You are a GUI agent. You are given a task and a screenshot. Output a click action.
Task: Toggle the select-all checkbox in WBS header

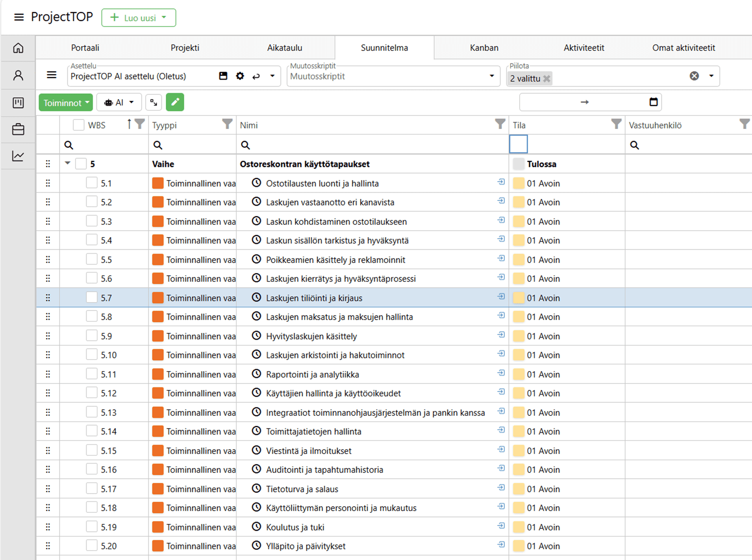point(78,125)
